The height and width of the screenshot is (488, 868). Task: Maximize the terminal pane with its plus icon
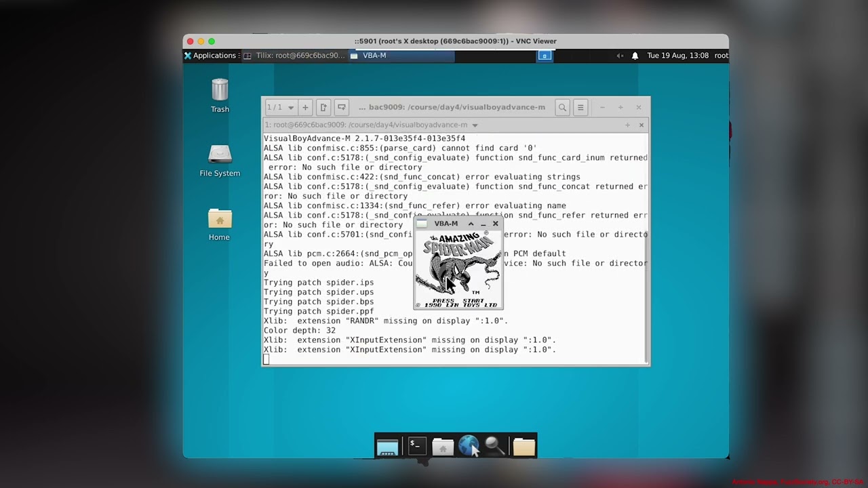(x=627, y=125)
